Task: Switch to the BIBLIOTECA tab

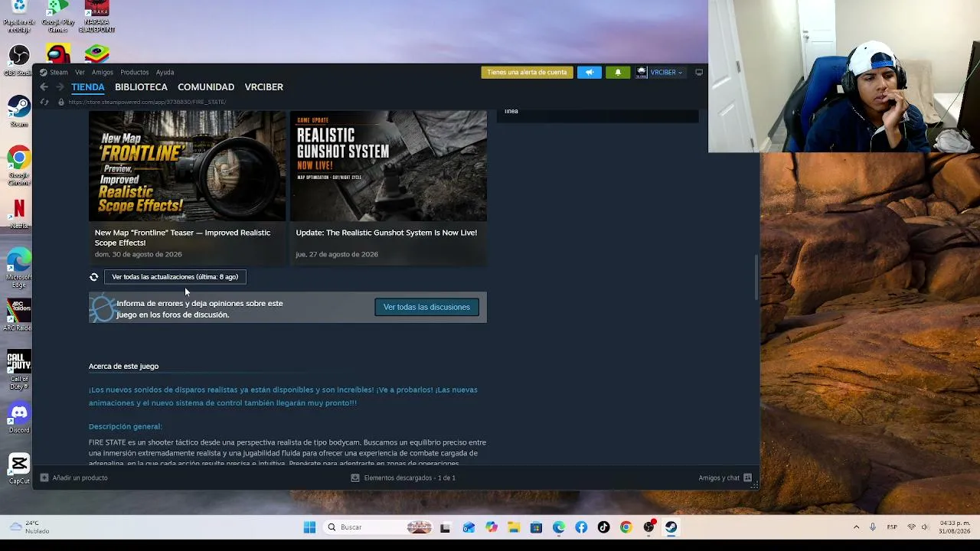Action: point(141,87)
